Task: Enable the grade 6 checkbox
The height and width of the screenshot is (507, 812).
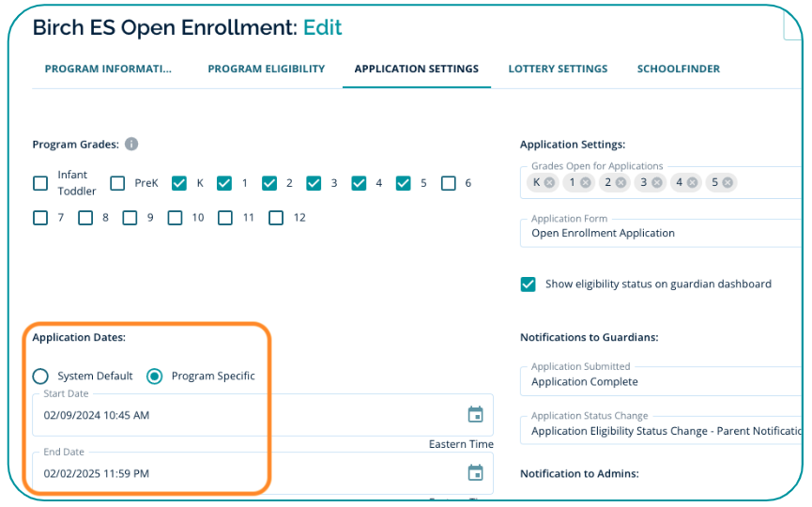Action: pyautogui.click(x=449, y=184)
